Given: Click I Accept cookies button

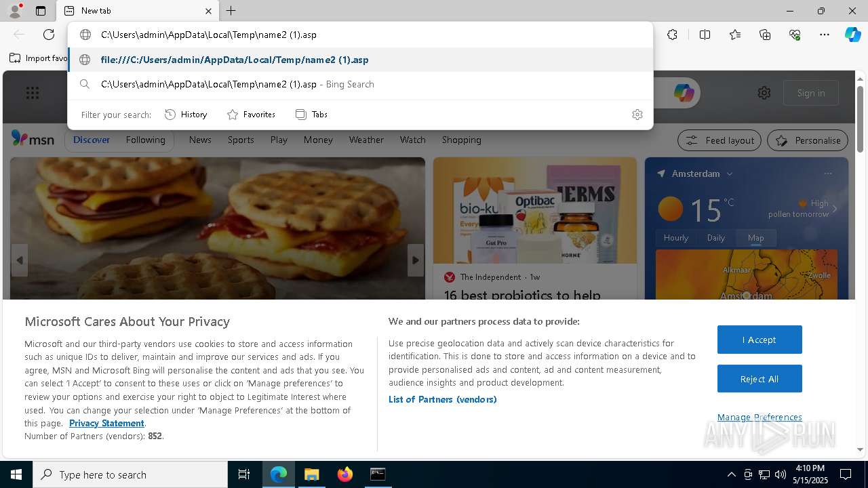Looking at the screenshot, I should (759, 340).
